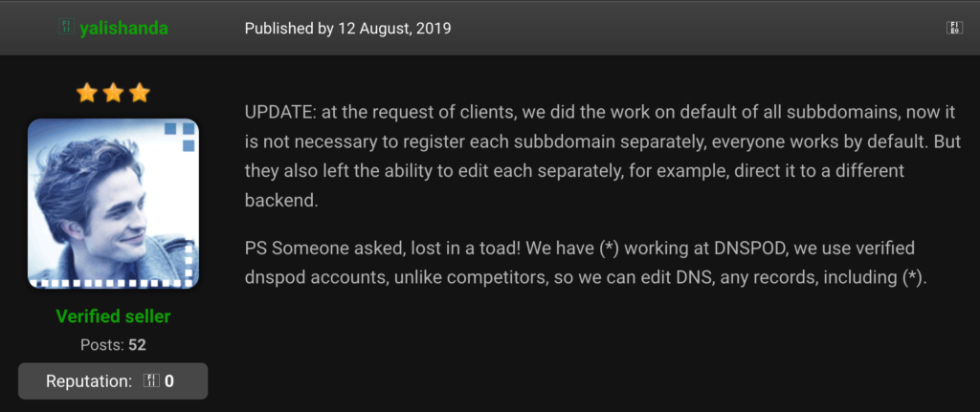Click the text 'dnspod accounts' in the post
980x412 pixels.
[316, 278]
